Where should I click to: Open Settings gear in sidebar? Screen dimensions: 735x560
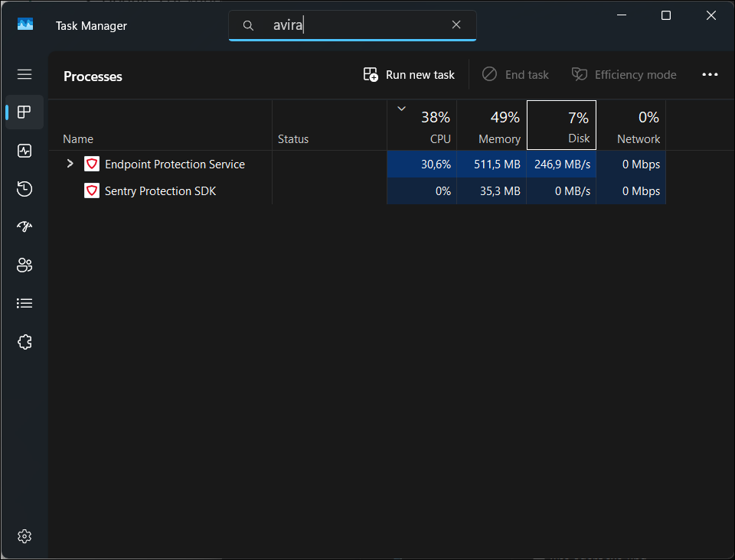click(24, 536)
